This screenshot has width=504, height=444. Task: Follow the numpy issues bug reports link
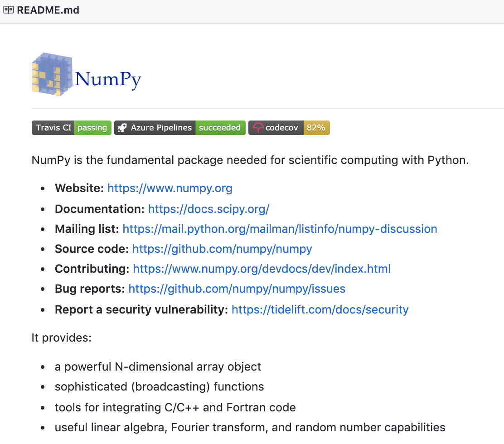(237, 289)
